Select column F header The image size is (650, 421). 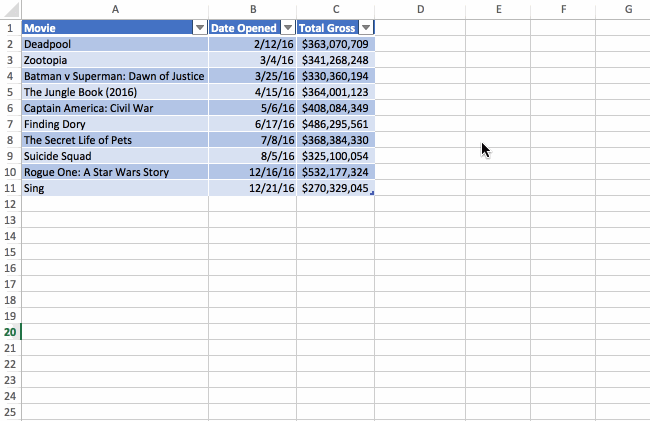(x=563, y=9)
